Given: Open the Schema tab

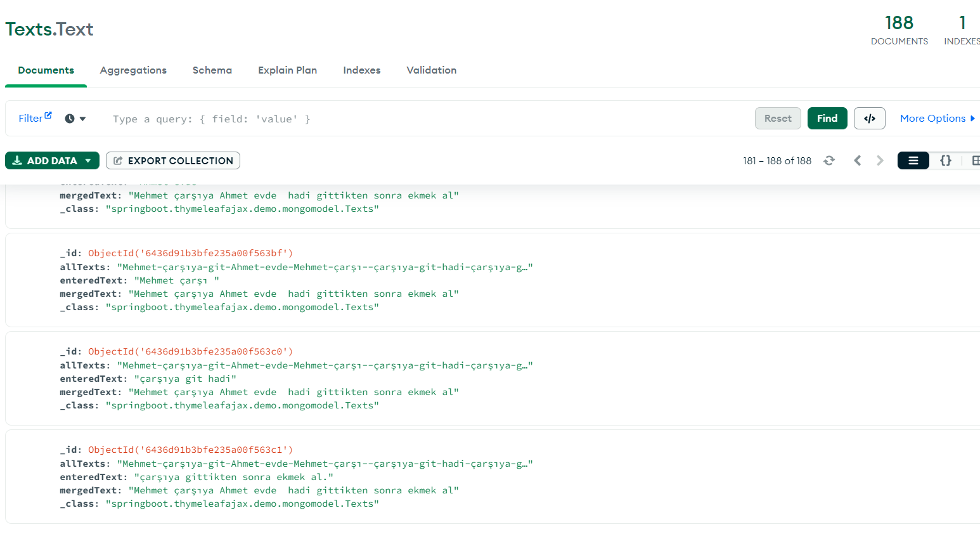Looking at the screenshot, I should point(212,70).
